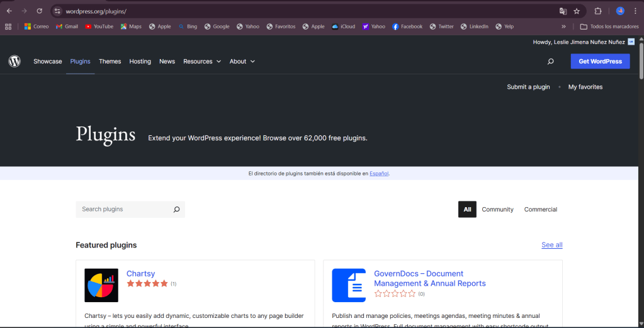Click the Chartsy plugin icon
Screen dimensions: 644x328
coord(101,285)
